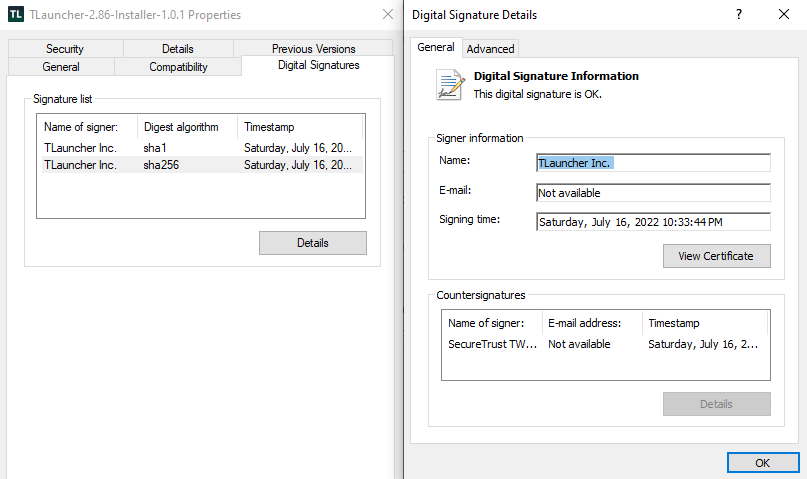Click the Timestamp column header in Signature list
Viewport: 807px width, 479px height.
pos(300,127)
